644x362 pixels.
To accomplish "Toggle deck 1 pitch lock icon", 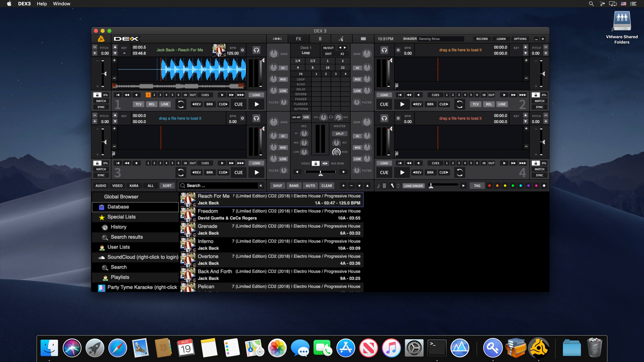I will click(x=97, y=95).
